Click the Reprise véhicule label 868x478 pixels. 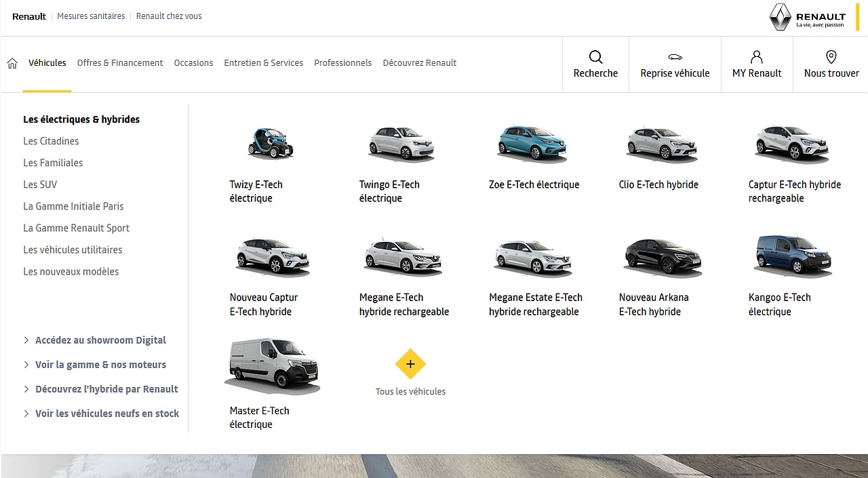pos(675,73)
